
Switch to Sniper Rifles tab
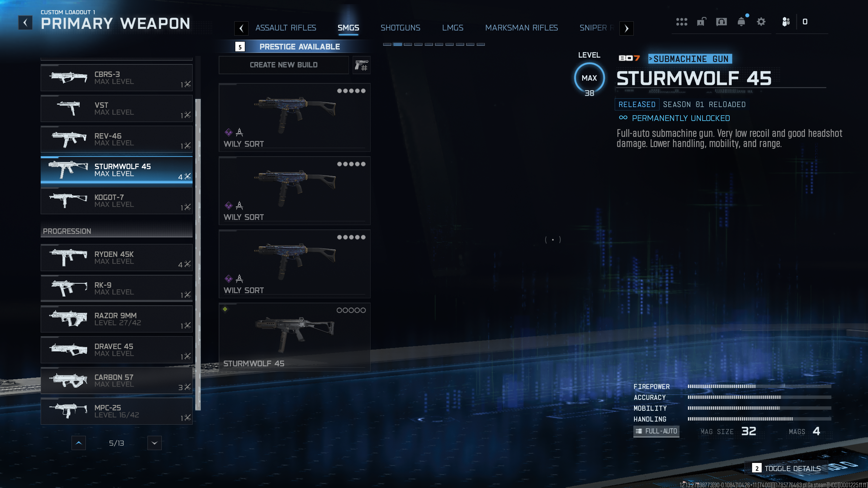point(597,28)
